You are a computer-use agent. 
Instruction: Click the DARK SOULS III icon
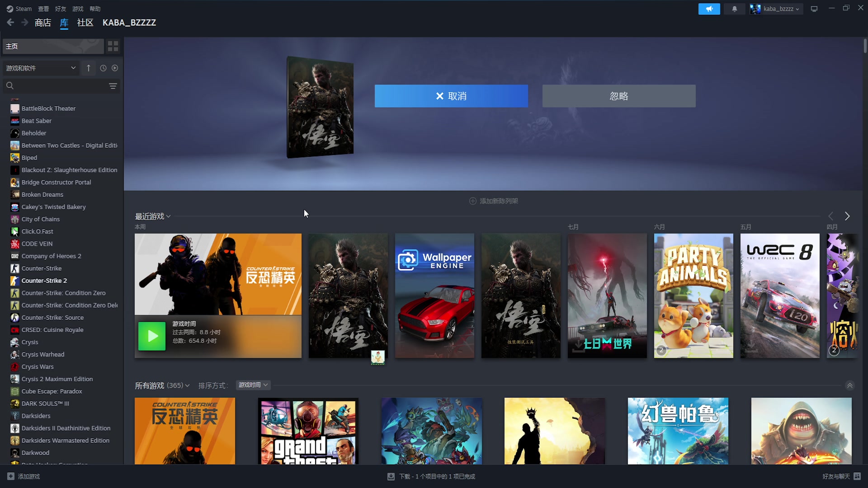[15, 404]
